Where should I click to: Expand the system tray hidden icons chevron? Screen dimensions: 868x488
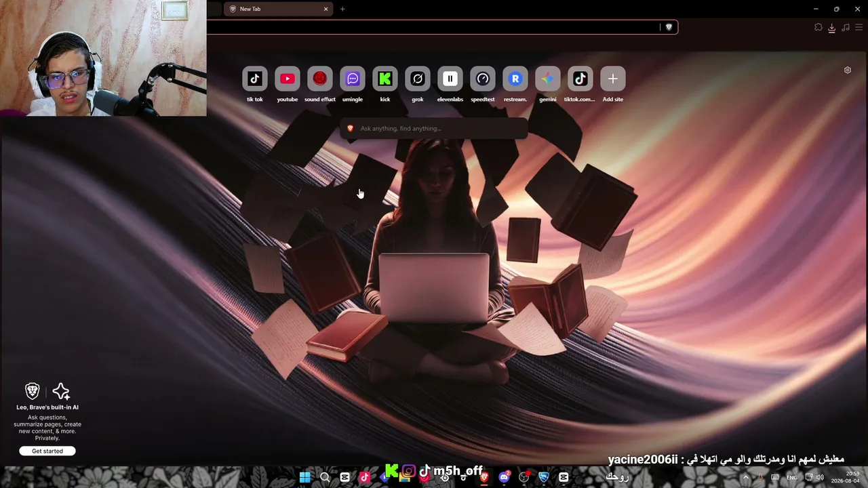(x=746, y=477)
